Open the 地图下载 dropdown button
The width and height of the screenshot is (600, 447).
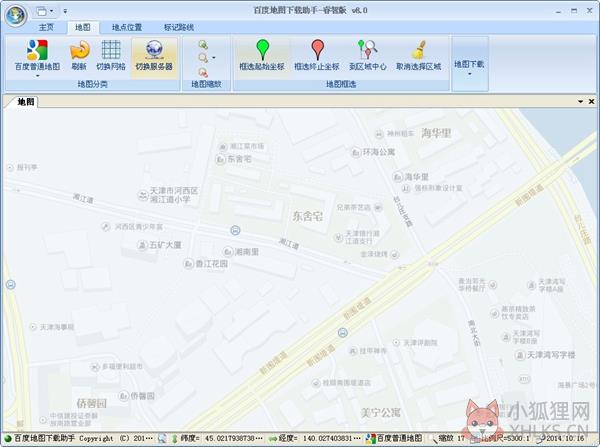[x=470, y=64]
